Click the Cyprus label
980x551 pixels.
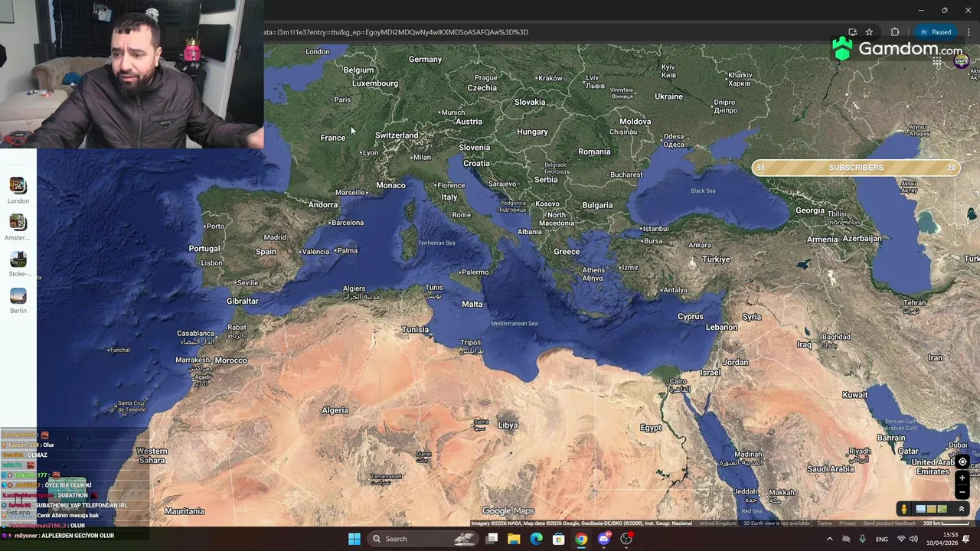[691, 316]
